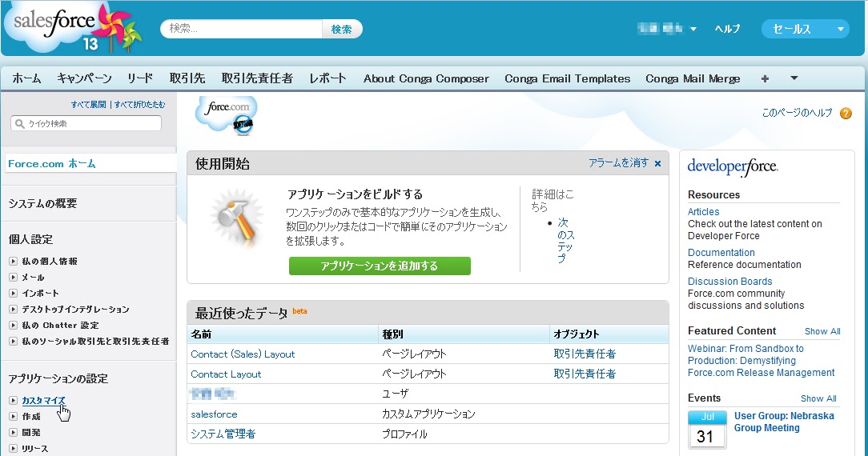Viewport: 868px width, 456px height.
Task: Open User Group: Nebraska Group Meeting link
Action: pos(784,422)
